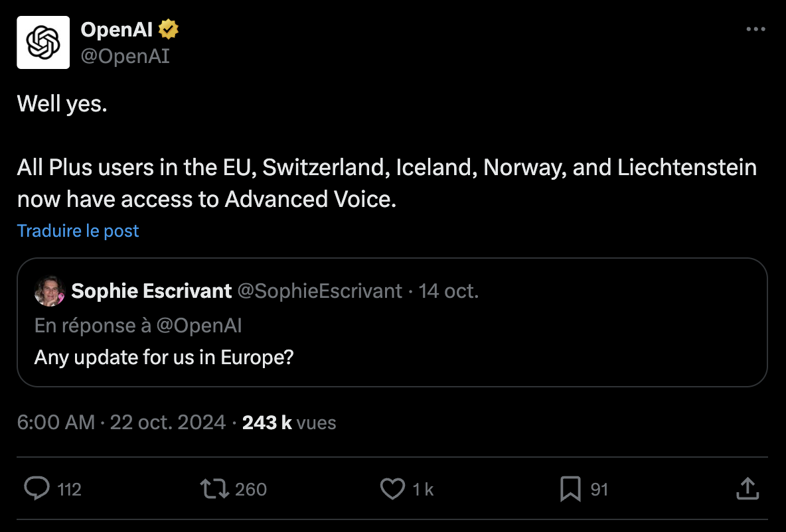Repost this tweet using retweet icon
The width and height of the screenshot is (786, 532).
pyautogui.click(x=215, y=489)
